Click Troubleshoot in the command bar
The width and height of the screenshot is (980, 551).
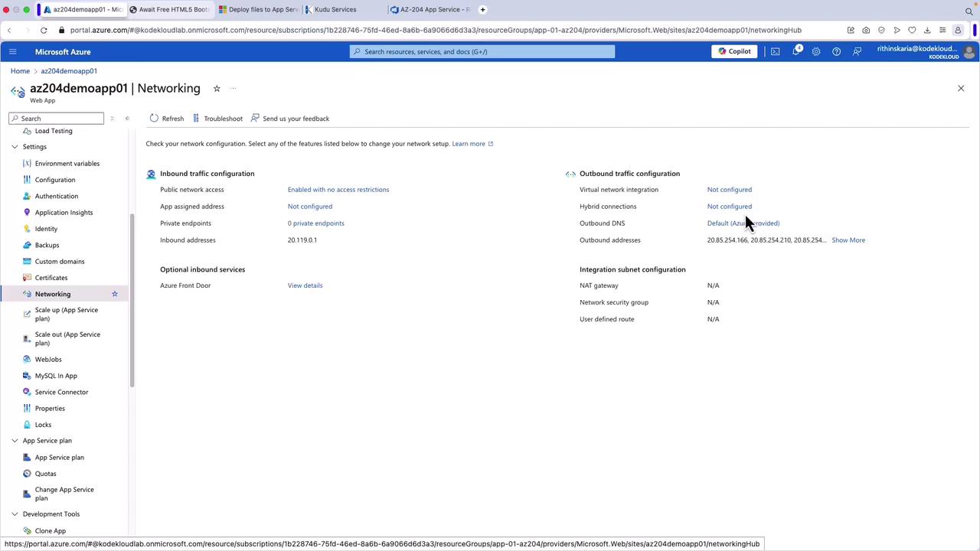tap(217, 119)
